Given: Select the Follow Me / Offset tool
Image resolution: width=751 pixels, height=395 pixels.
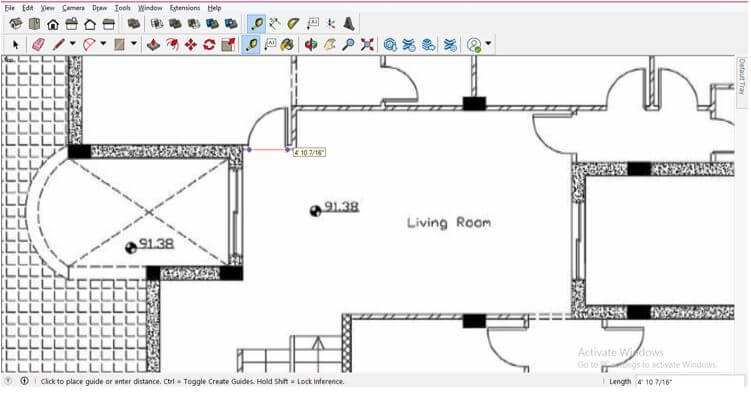Looking at the screenshot, I should point(172,45).
